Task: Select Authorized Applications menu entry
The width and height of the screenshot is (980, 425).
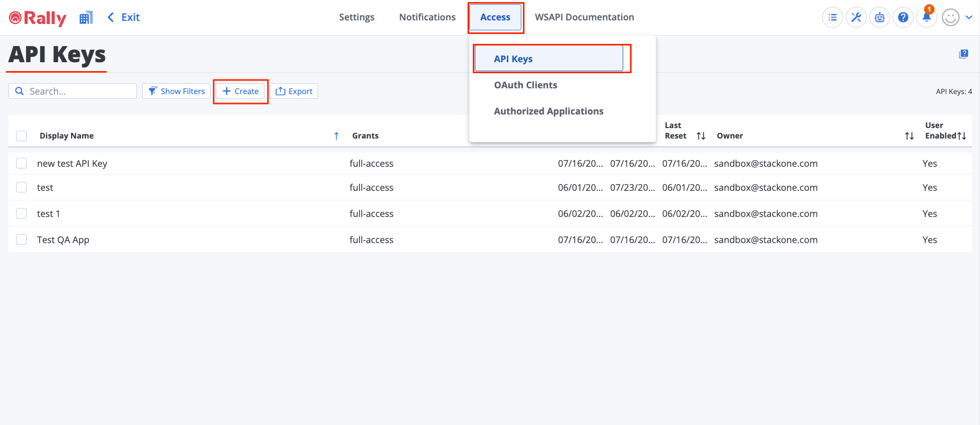Action: 549,111
